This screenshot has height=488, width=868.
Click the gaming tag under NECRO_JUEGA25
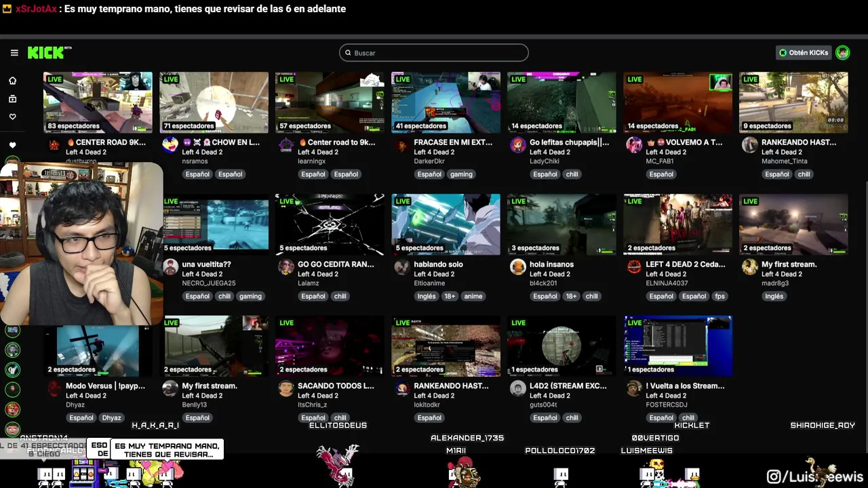coord(250,296)
